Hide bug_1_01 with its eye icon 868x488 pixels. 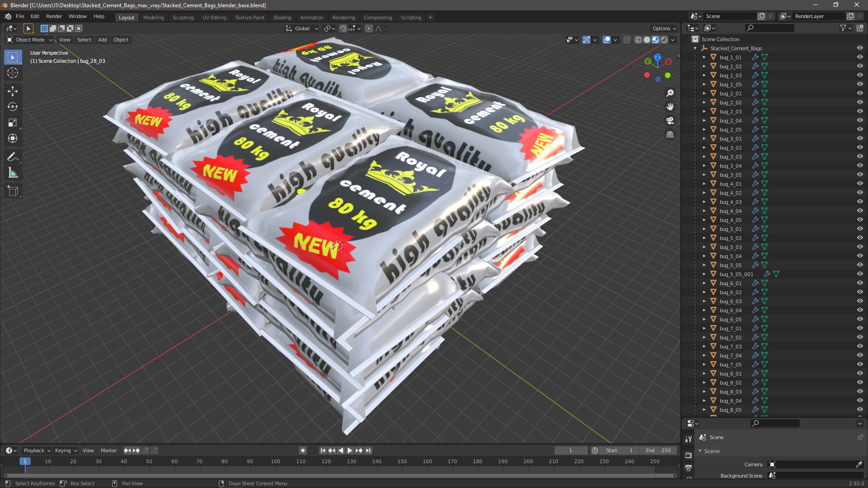pos(860,57)
